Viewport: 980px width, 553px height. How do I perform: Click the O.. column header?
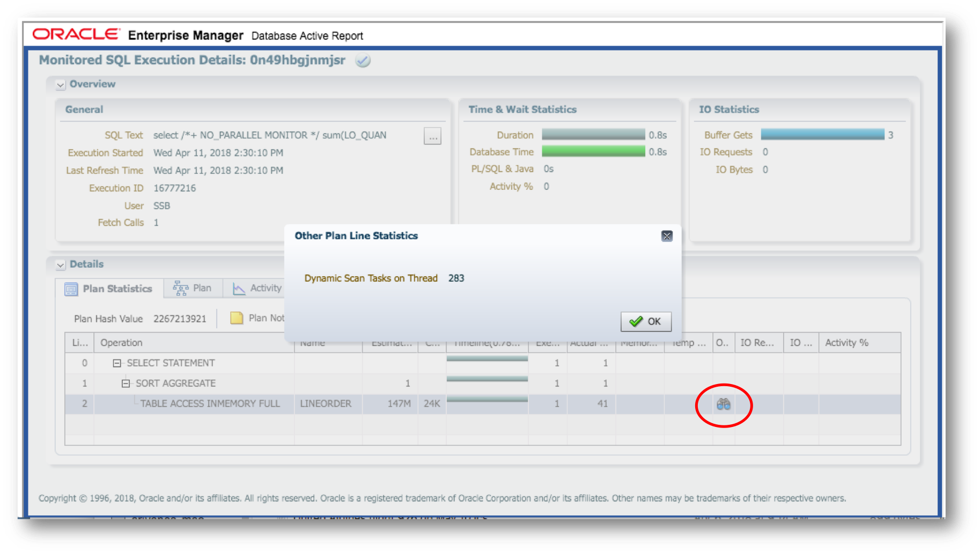(x=723, y=343)
